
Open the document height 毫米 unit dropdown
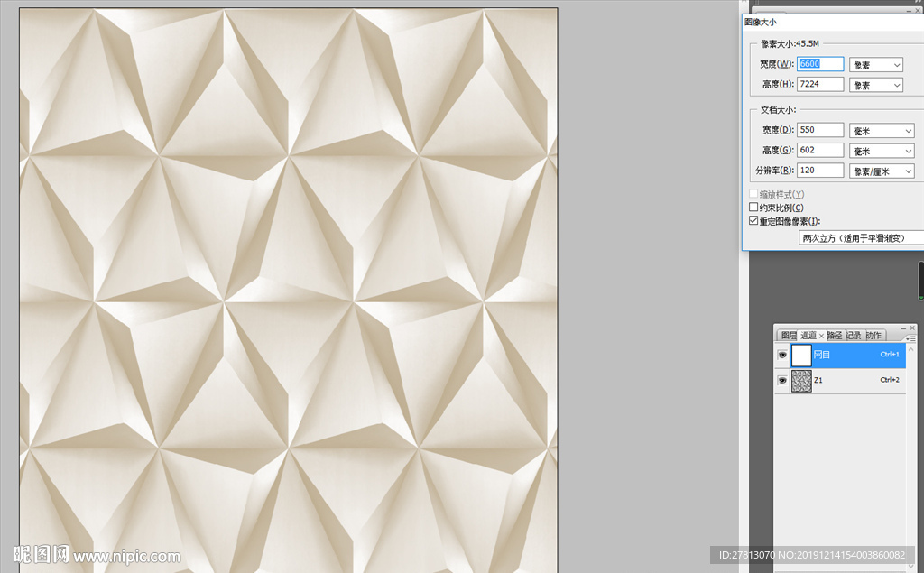point(882,152)
